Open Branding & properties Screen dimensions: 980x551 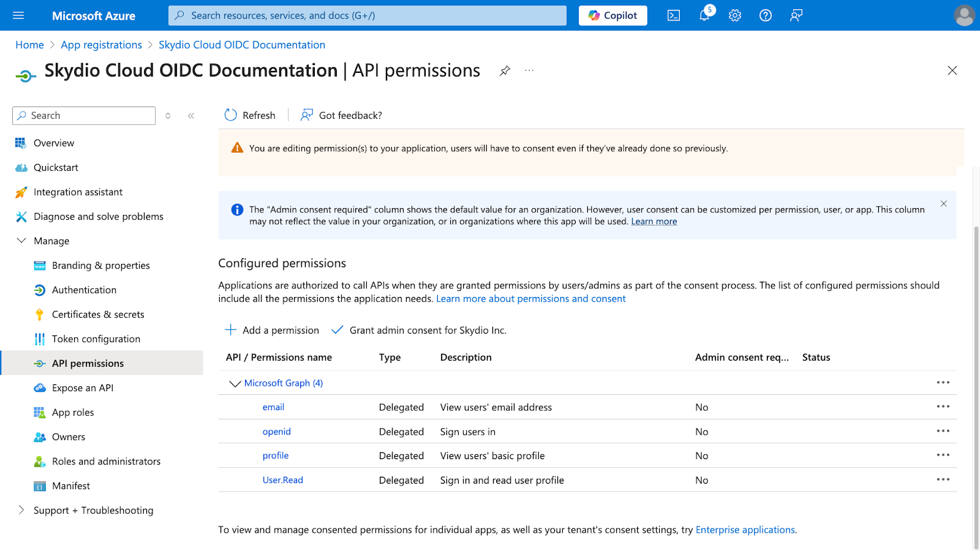(102, 265)
